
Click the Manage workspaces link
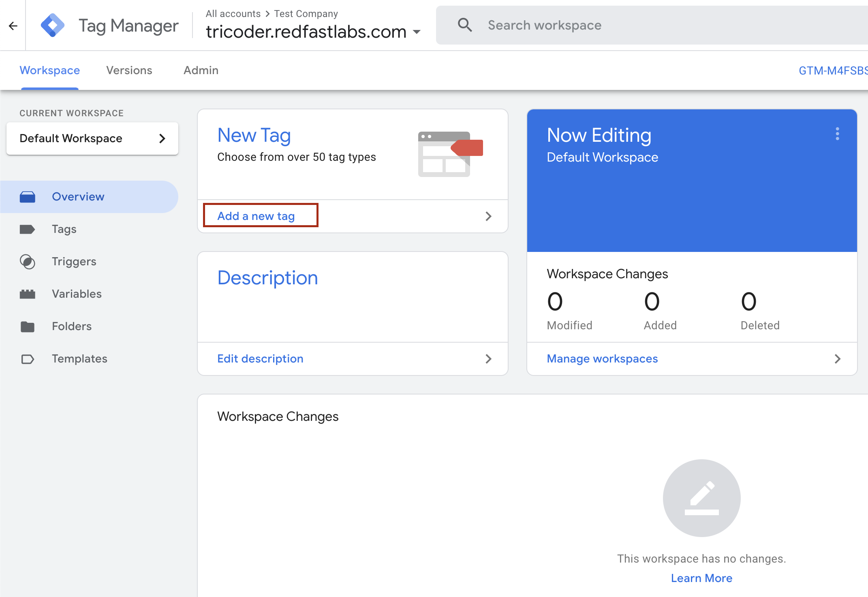click(x=602, y=359)
